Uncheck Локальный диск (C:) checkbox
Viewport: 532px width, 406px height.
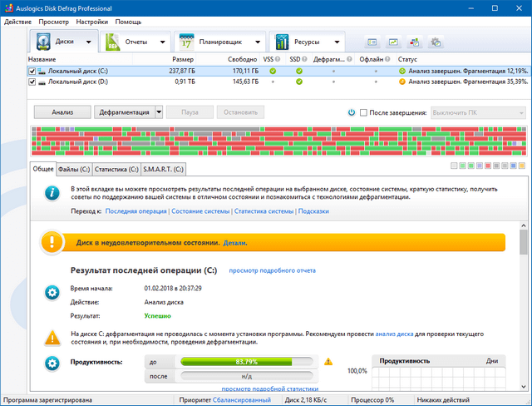32,72
